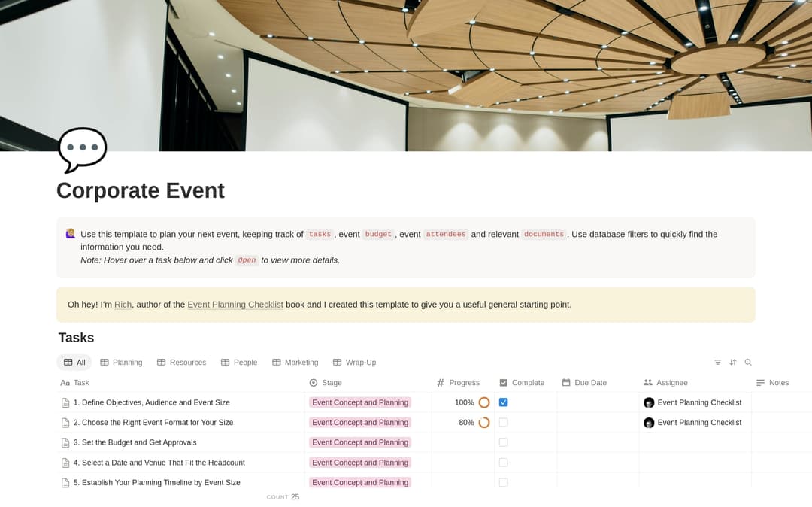This screenshot has width=812, height=507.
Task: Open Stage tag for Set the Budget row
Action: click(x=360, y=442)
